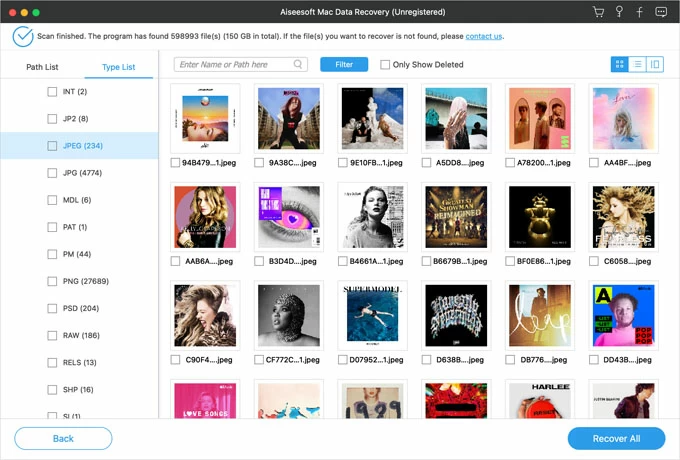Image resolution: width=680 pixels, height=460 pixels.
Task: Click the Enter Name or Path search field
Action: (x=235, y=64)
